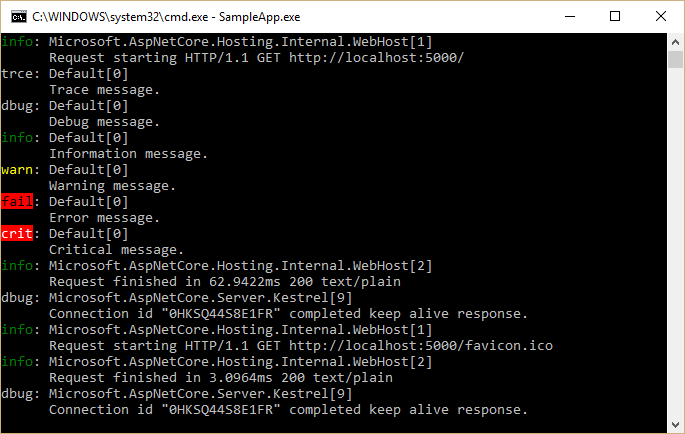Click the scrollbar up arrow

[x=676, y=40]
